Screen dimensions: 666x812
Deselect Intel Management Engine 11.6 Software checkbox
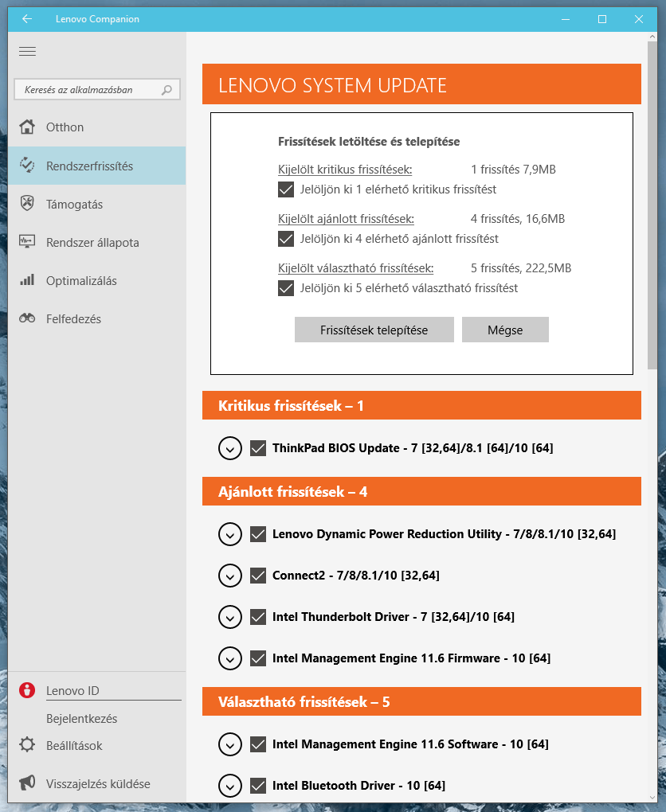(x=258, y=744)
